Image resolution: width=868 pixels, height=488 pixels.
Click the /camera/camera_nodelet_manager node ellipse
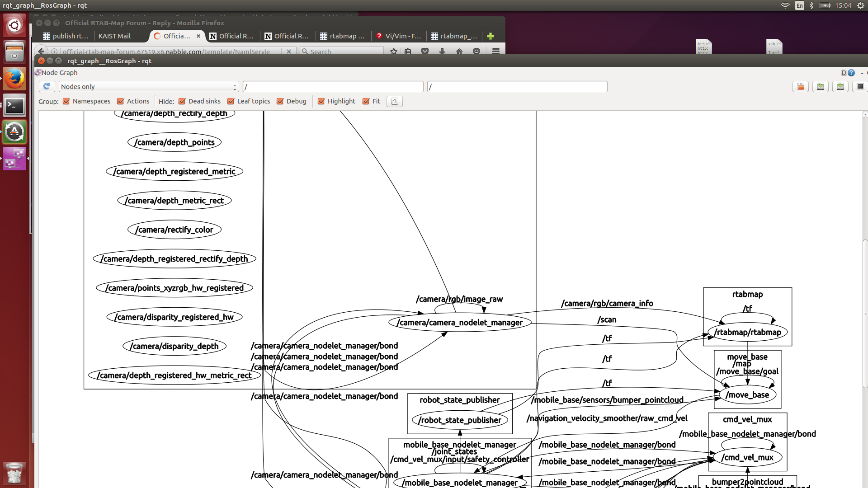click(459, 323)
